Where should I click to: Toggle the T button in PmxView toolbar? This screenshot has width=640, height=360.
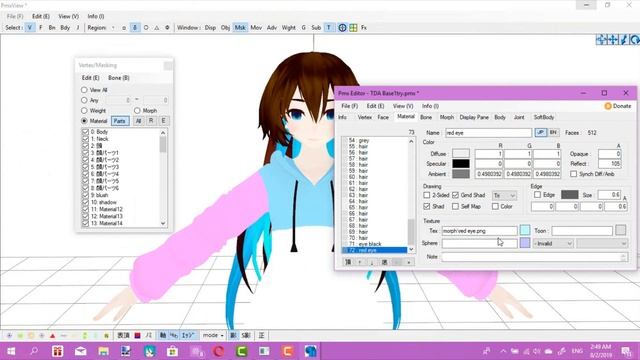[329, 28]
